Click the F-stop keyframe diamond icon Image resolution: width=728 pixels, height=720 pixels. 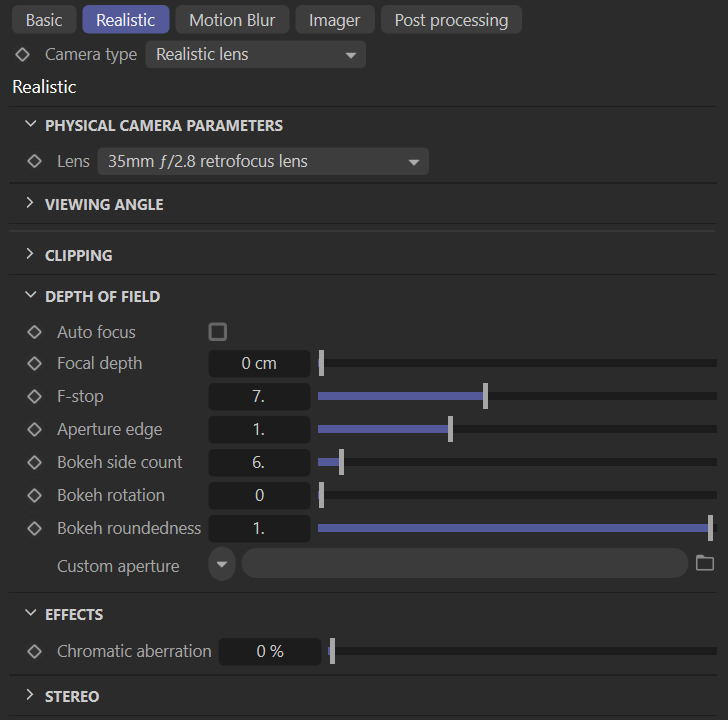coord(35,396)
